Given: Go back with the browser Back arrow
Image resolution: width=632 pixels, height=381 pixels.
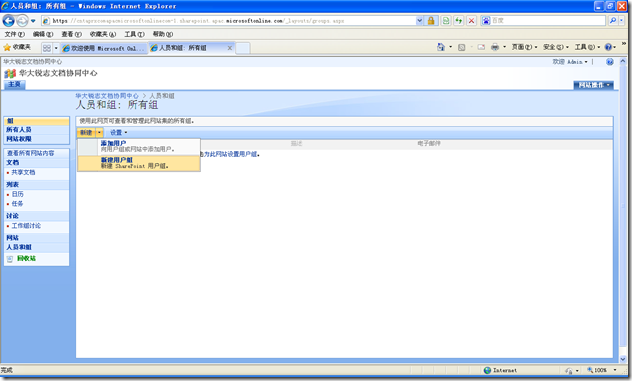Looking at the screenshot, I should click(8, 21).
